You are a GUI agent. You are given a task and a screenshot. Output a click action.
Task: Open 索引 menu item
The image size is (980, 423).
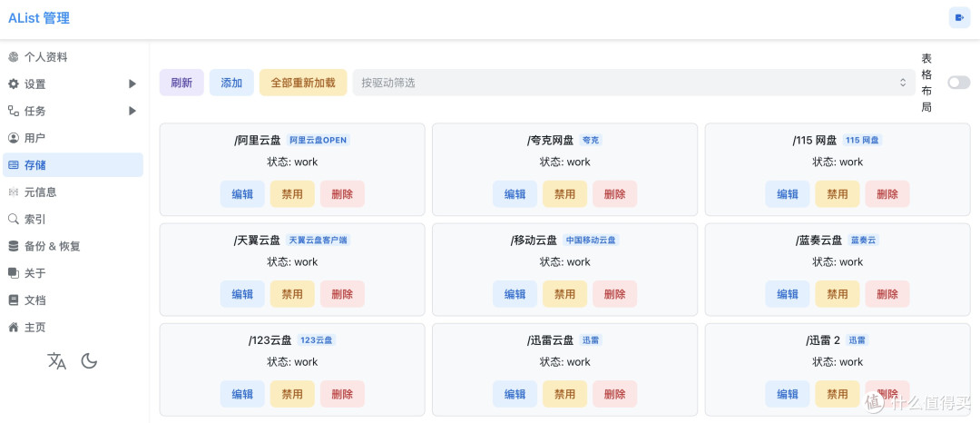click(73, 220)
